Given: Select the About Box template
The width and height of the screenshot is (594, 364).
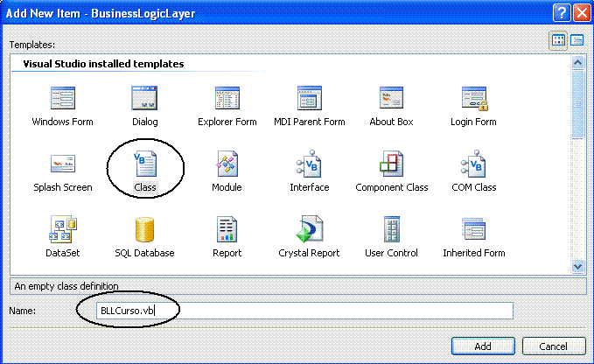Looking at the screenshot, I should pos(391,107).
